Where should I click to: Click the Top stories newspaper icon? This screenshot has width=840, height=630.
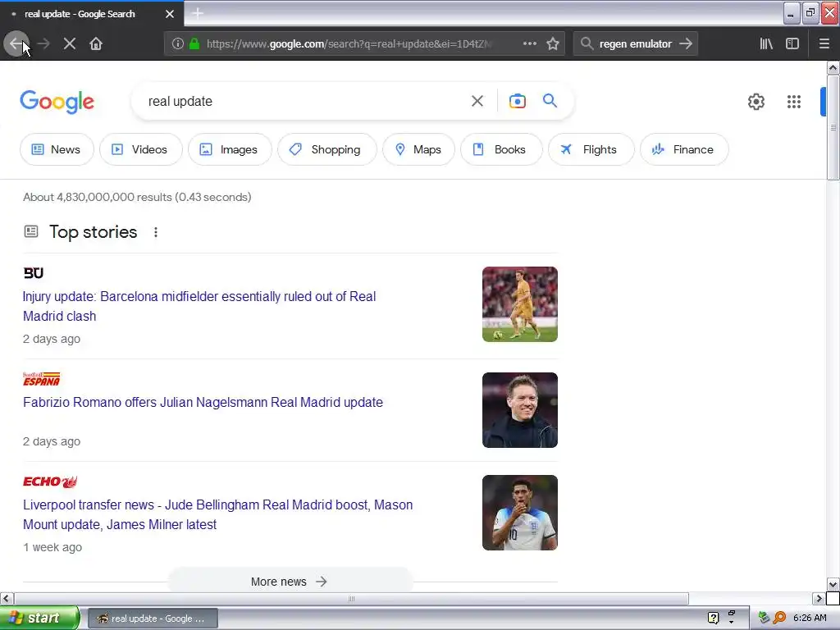31,231
